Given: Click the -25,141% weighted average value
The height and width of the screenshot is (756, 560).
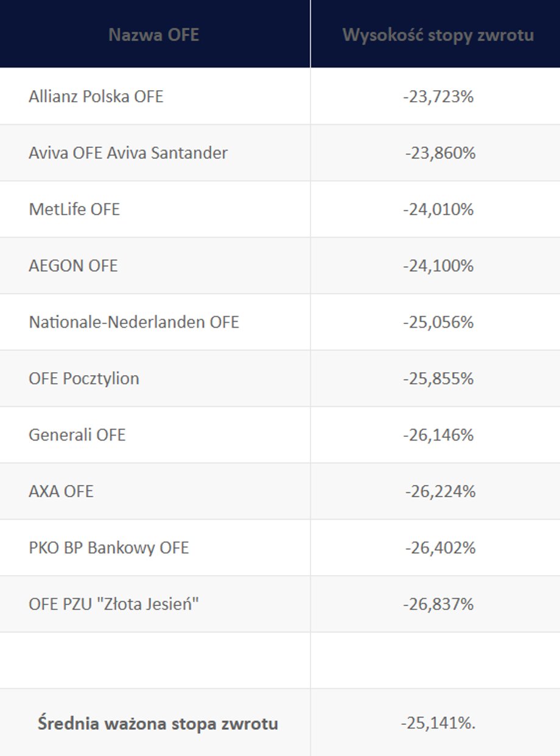Looking at the screenshot, I should pyautogui.click(x=438, y=724).
